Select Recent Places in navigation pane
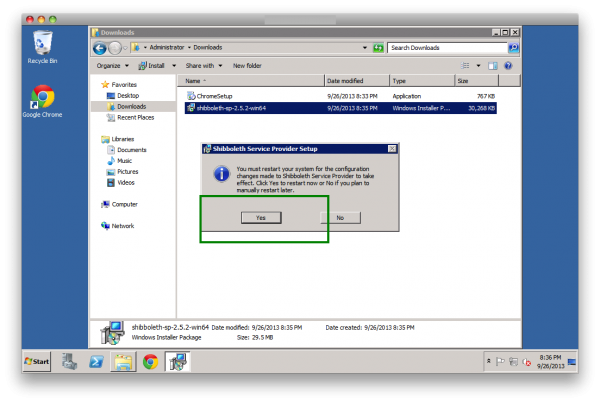Image resolution: width=600 pixels, height=403 pixels. pos(135,117)
